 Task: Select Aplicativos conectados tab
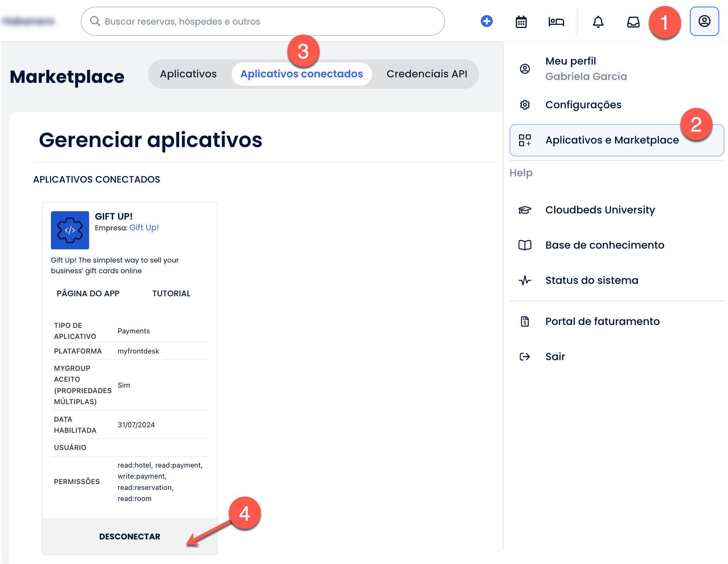(301, 74)
